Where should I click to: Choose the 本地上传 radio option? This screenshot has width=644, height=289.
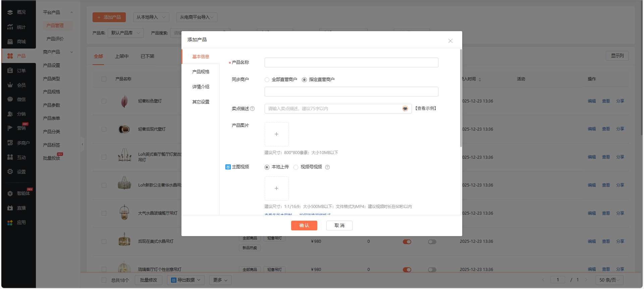[267, 167]
